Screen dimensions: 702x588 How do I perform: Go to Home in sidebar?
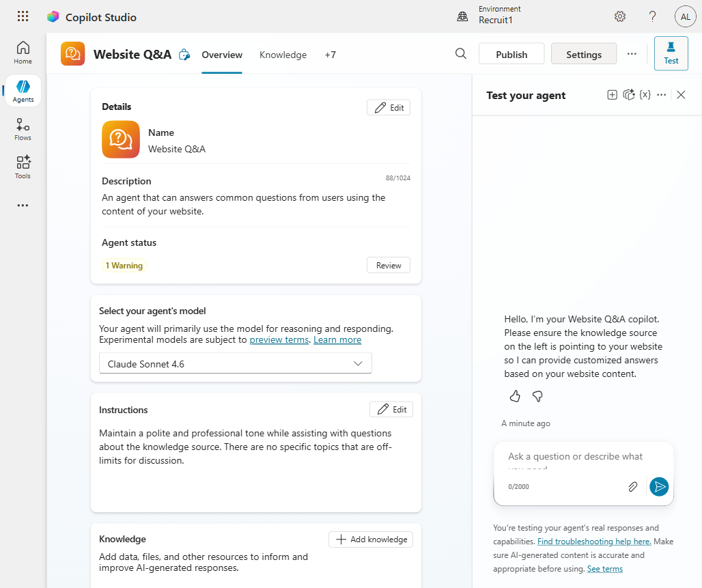23,53
